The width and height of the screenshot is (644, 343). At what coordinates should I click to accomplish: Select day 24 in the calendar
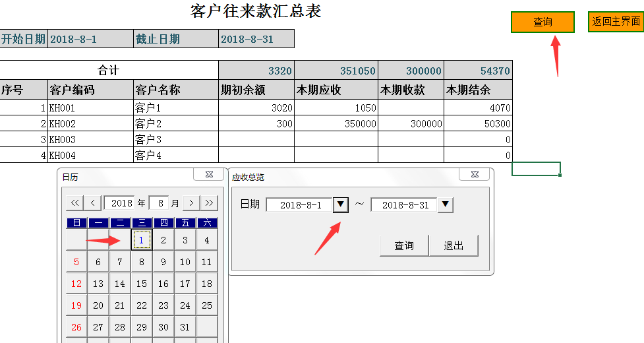click(x=185, y=305)
